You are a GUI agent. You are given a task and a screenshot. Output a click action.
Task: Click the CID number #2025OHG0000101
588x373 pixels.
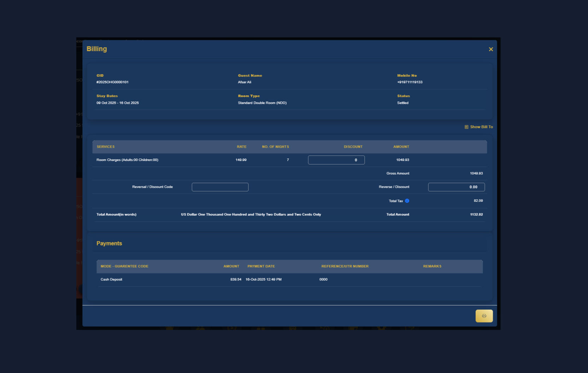click(112, 82)
